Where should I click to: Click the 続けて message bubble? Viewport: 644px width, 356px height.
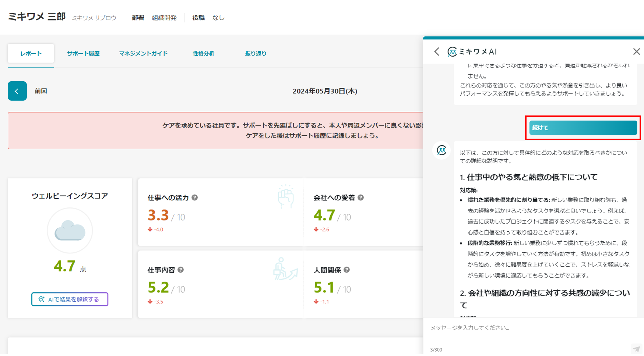583,128
